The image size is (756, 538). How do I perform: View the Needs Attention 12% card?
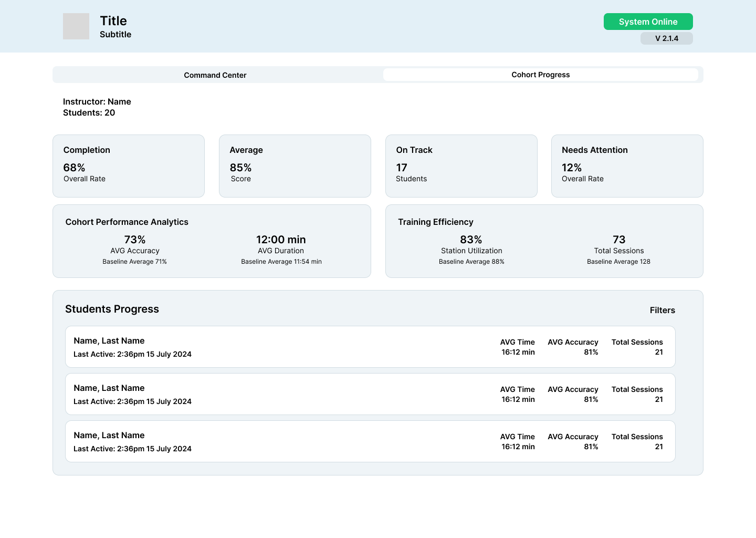[x=627, y=166]
